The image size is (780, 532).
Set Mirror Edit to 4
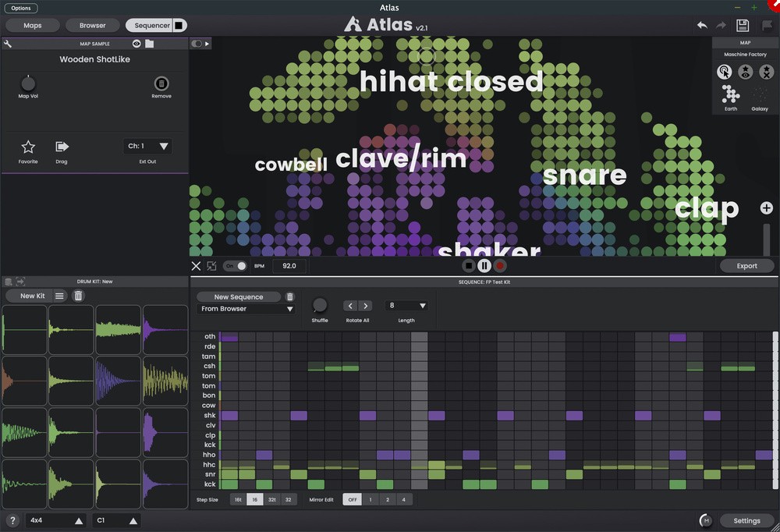coord(403,500)
